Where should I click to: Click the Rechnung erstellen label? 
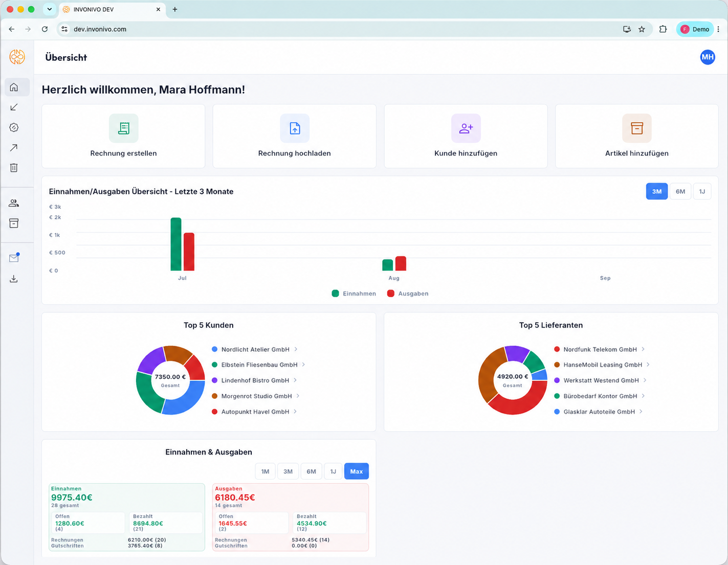123,153
